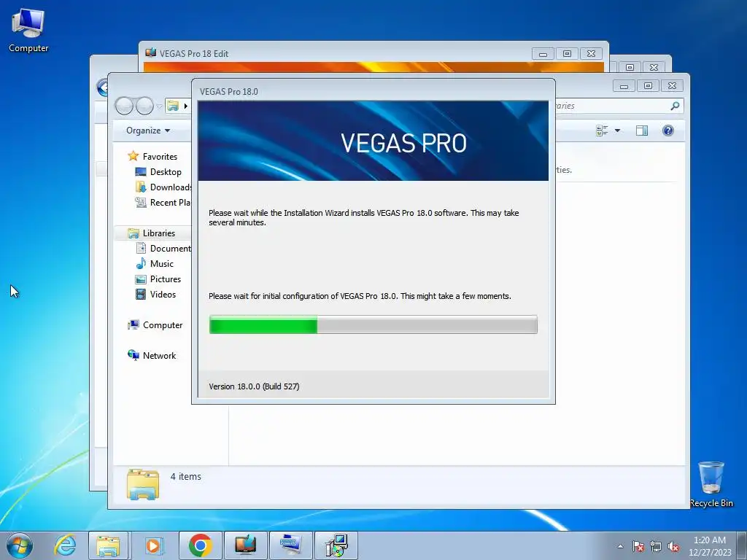This screenshot has height=560, width=747.
Task: Click VEGAS Pro 18 Edit window icon
Action: point(150,52)
